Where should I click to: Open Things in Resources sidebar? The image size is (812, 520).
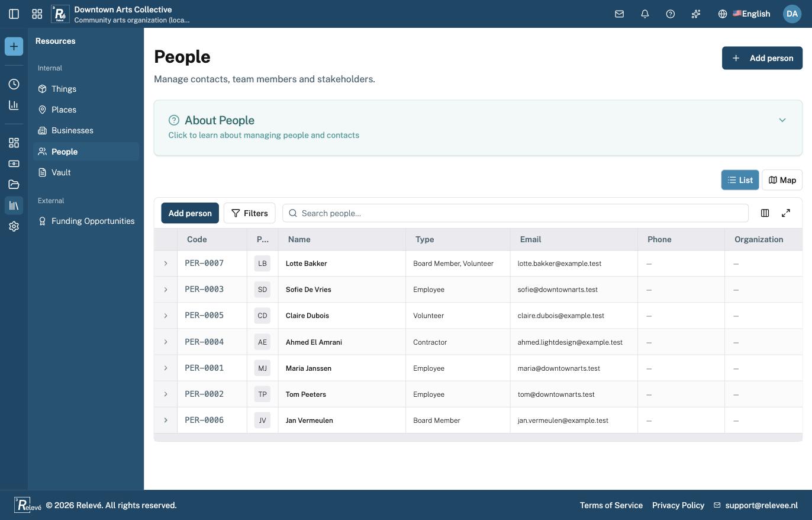(x=86, y=89)
